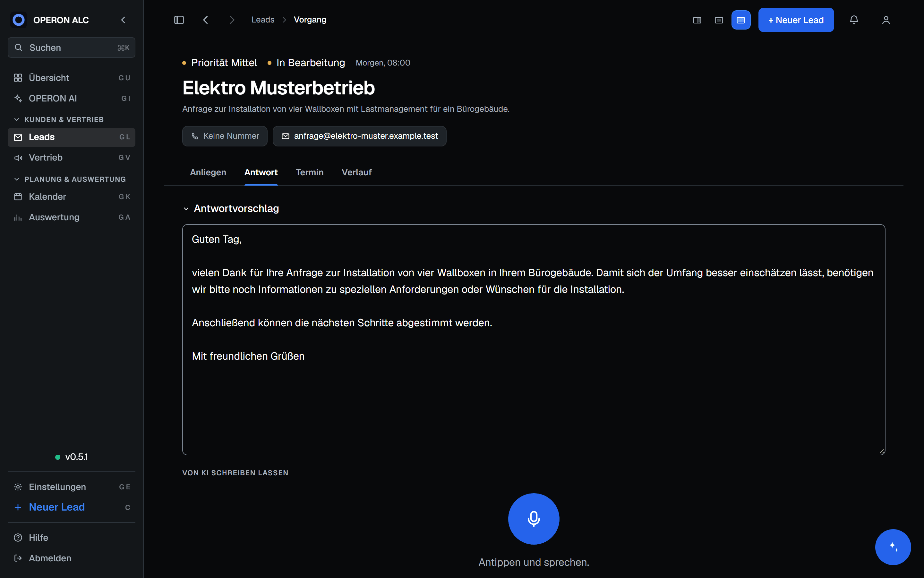The height and width of the screenshot is (578, 924).
Task: Open Kalender in the sidebar
Action: point(72,197)
